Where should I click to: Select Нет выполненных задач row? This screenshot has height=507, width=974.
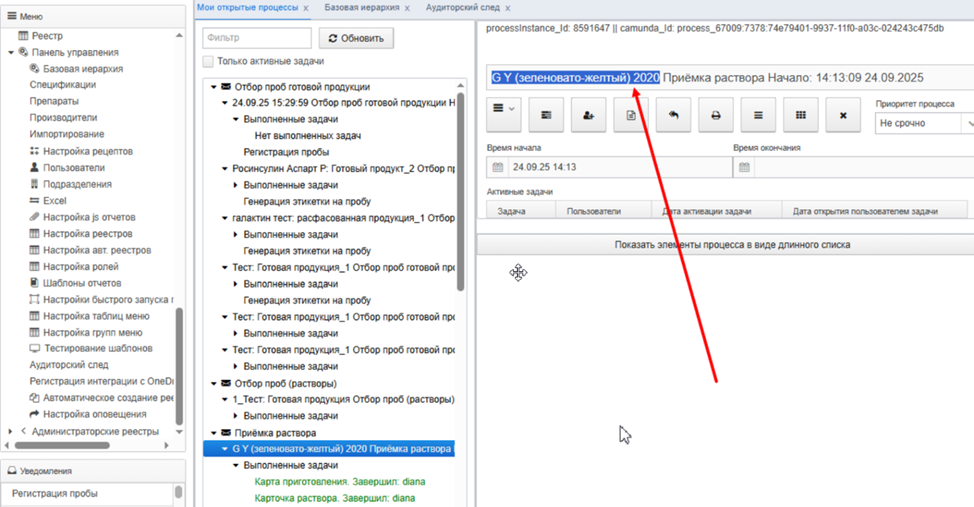point(307,135)
